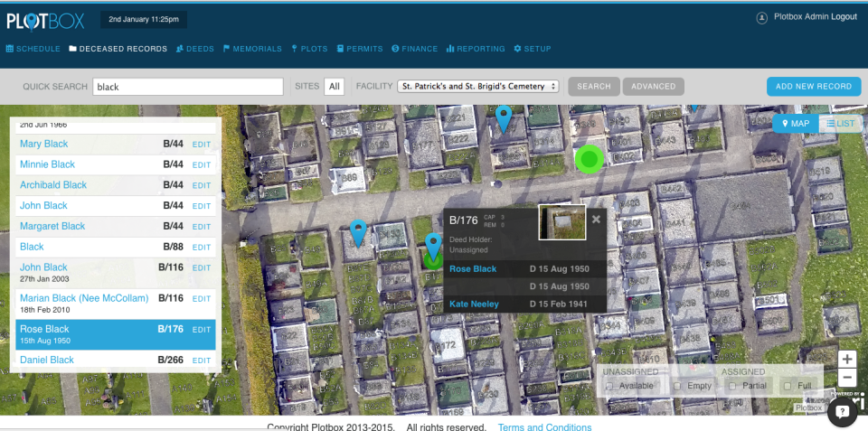The image size is (868, 431).
Task: Click the date and time display
Action: (144, 19)
